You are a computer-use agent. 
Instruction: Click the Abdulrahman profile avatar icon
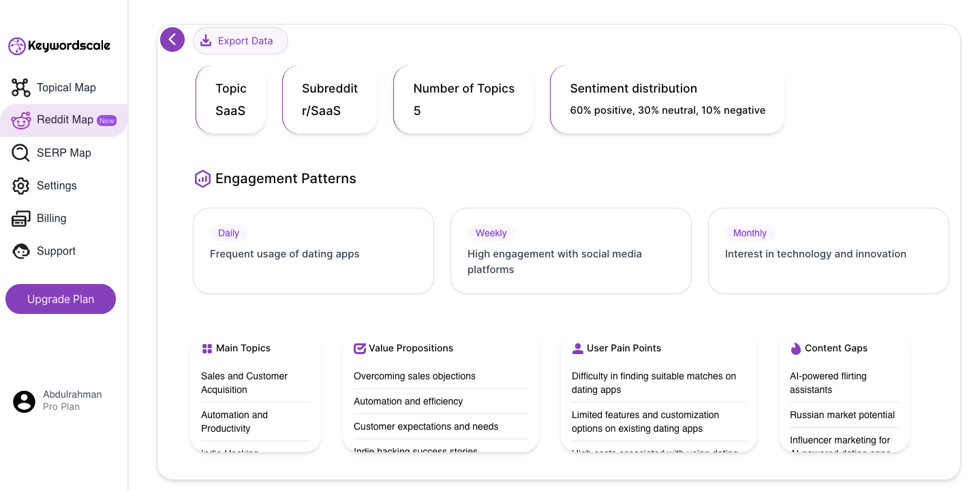click(25, 401)
